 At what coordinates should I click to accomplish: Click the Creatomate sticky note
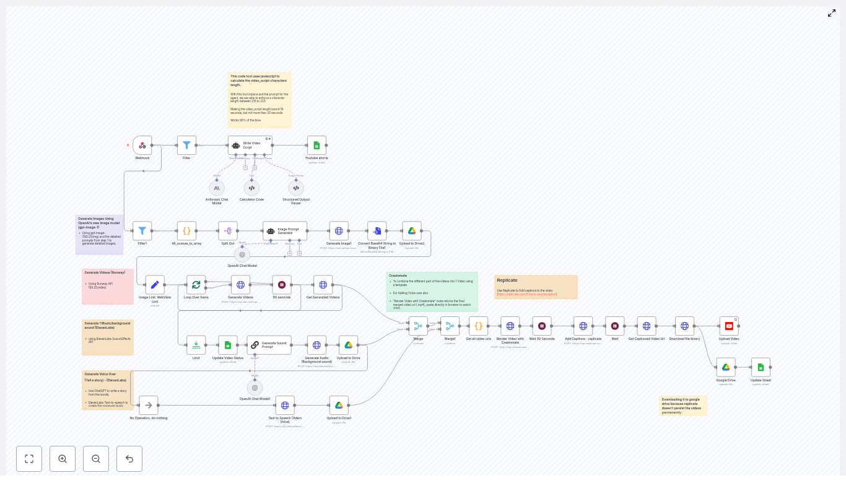(x=432, y=291)
